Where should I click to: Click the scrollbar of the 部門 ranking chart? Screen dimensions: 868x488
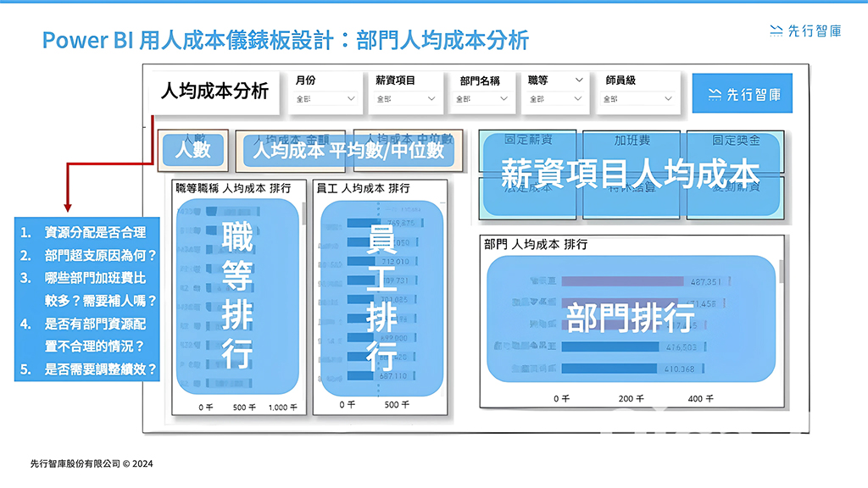point(782,272)
